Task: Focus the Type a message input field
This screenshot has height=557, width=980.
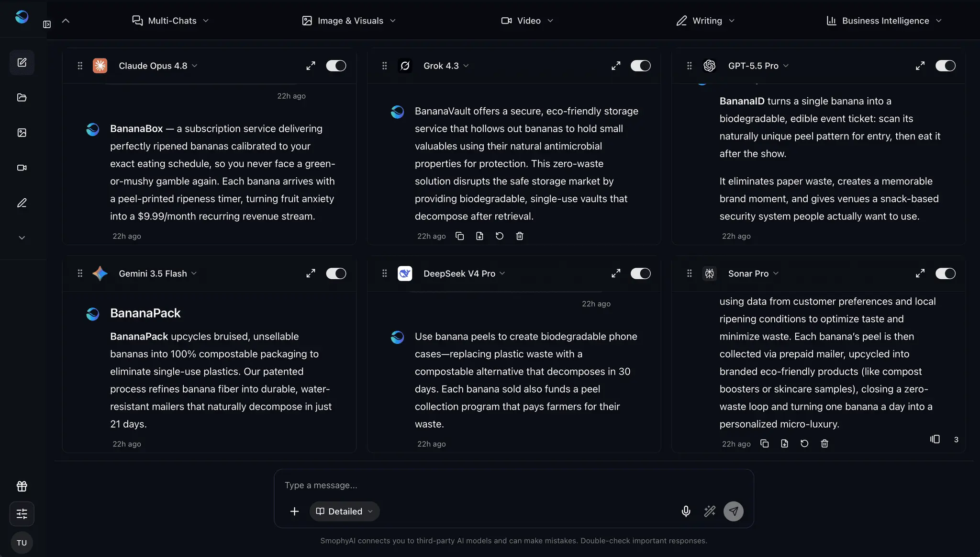Action: (x=513, y=485)
